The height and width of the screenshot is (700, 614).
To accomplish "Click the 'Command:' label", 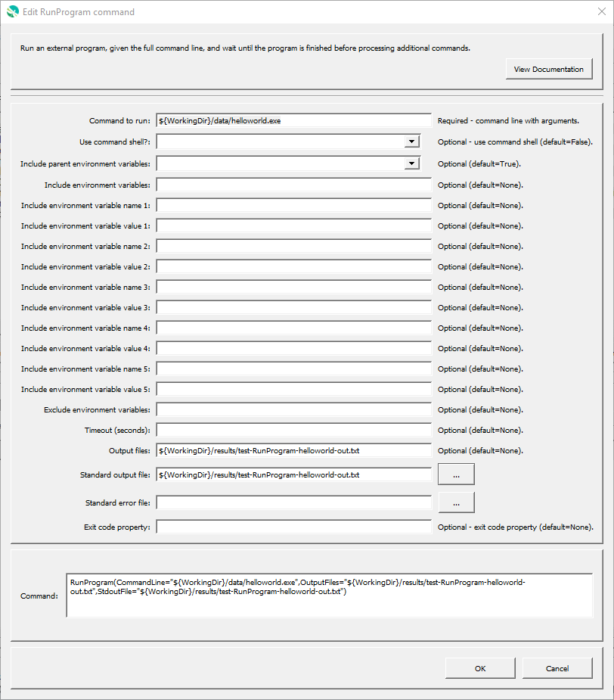I will [39, 596].
